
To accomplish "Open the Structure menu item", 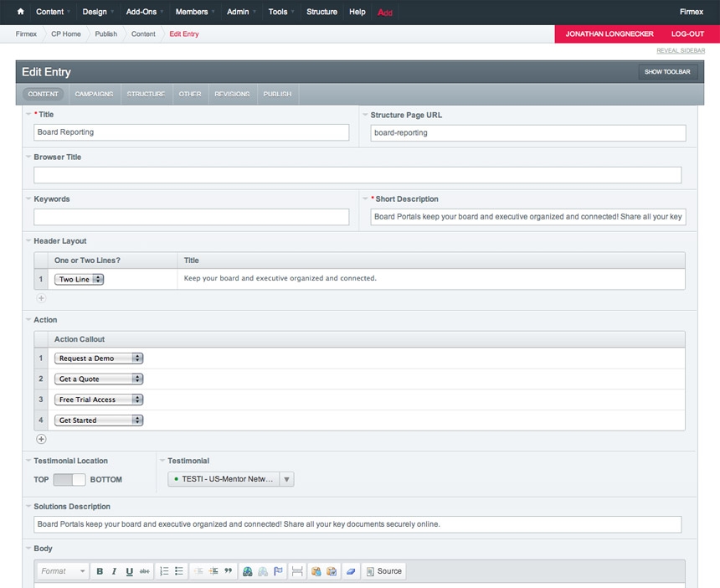I will click(x=321, y=12).
